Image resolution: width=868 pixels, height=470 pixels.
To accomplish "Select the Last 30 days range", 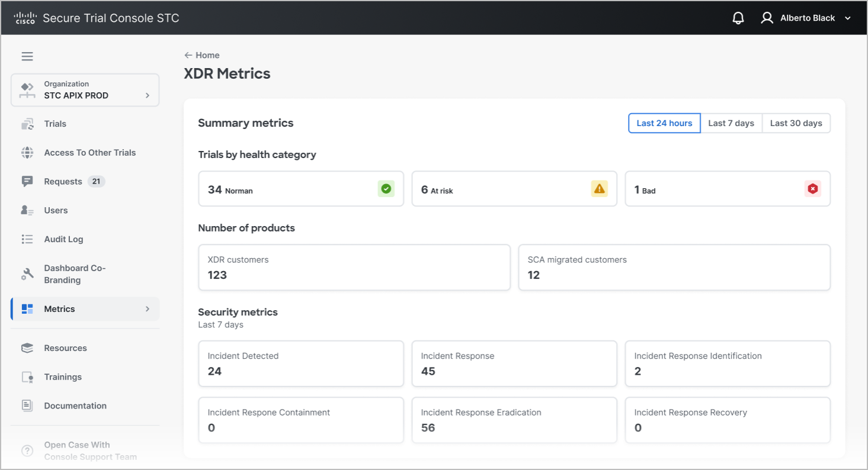I will (796, 123).
